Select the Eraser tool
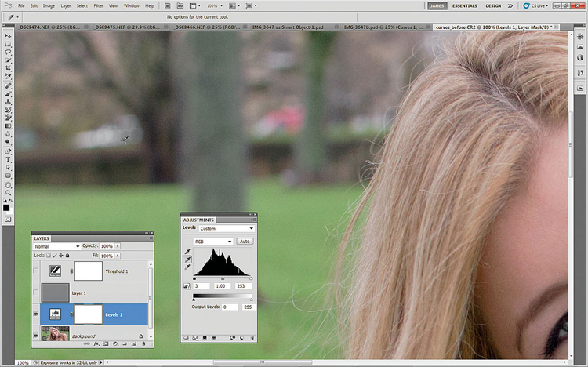 point(8,118)
